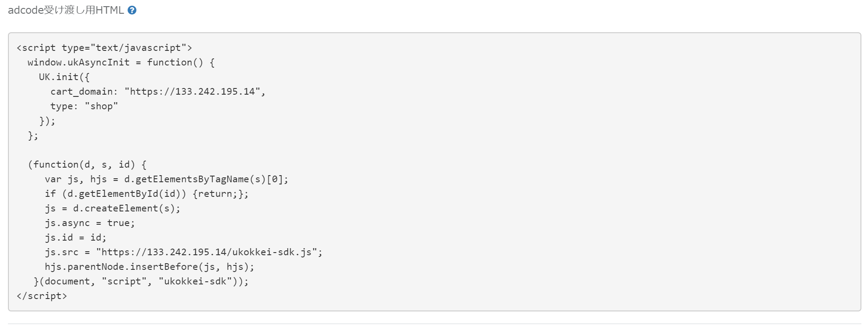Click the word 'document' in the last function call
The image size is (868, 326).
pos(68,281)
